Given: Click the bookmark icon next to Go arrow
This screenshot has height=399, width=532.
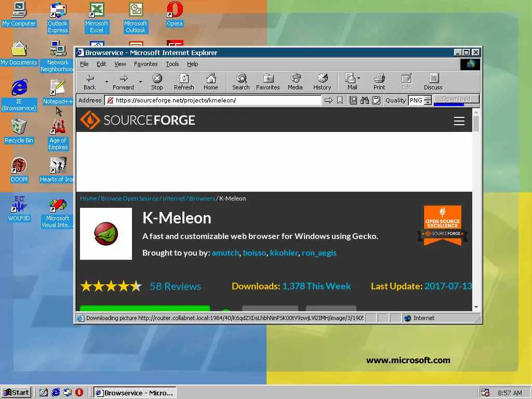Looking at the screenshot, I should (x=340, y=100).
